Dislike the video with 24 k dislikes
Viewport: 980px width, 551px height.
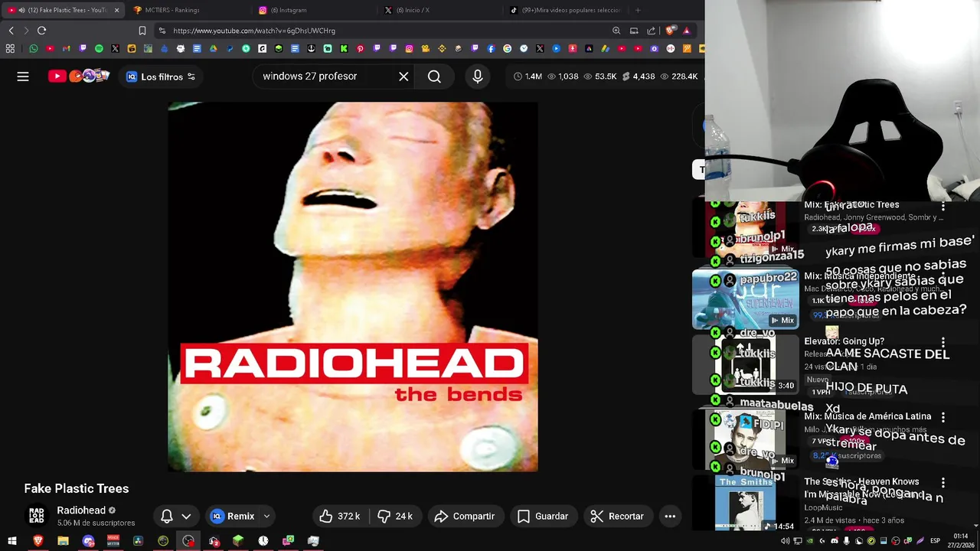[x=396, y=516]
